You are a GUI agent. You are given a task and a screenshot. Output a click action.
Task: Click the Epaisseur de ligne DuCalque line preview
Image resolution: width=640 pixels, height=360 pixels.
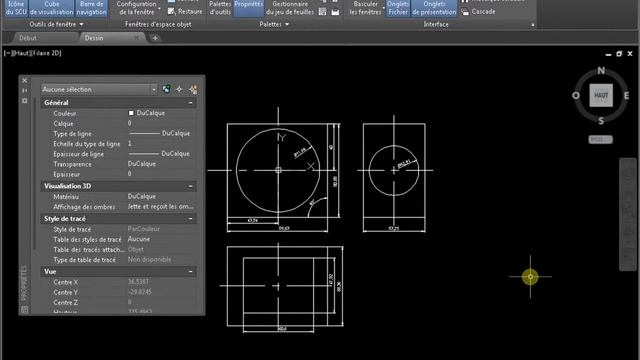(144, 154)
